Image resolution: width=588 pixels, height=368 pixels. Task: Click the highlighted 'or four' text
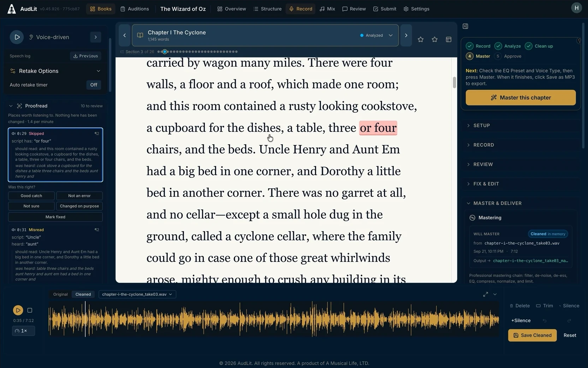coord(378,128)
